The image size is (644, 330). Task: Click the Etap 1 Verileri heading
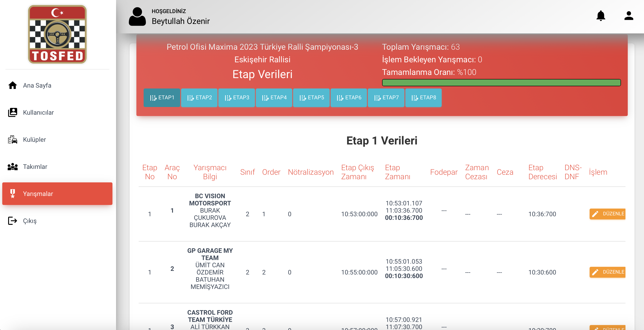click(382, 141)
